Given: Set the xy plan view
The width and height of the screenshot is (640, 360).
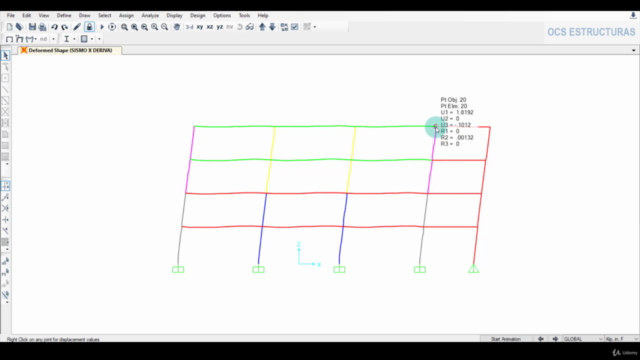Looking at the screenshot, I should 200,27.
